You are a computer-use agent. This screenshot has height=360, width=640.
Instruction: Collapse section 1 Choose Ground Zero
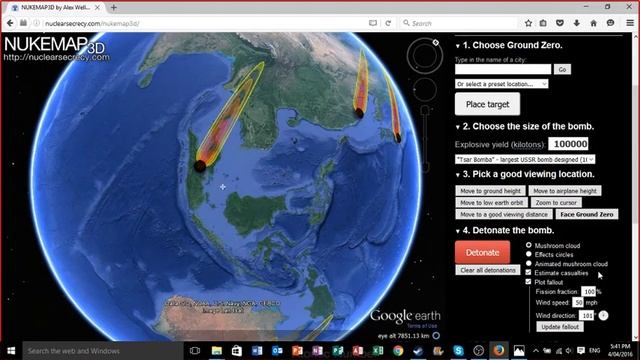point(458,46)
